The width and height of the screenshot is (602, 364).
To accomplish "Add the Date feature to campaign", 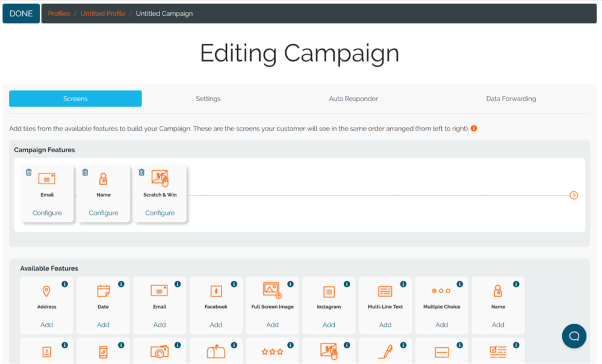I will click(x=103, y=325).
